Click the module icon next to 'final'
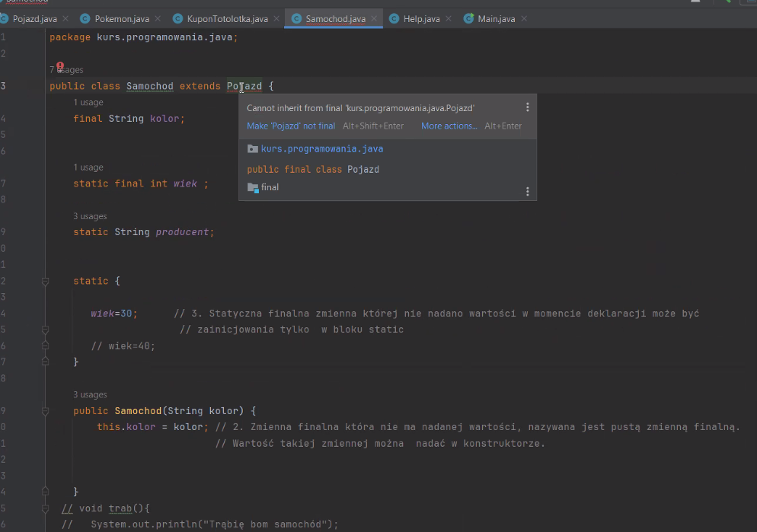The image size is (757, 532). 252,187
